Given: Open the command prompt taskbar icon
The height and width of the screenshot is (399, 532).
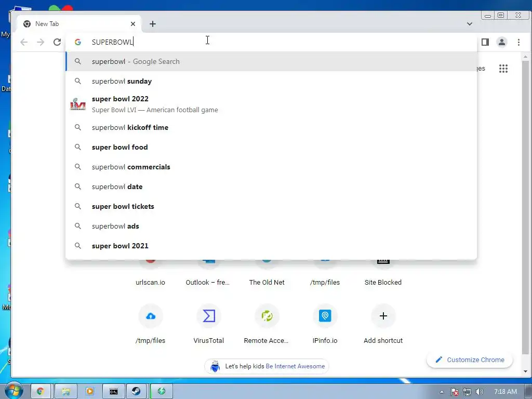Looking at the screenshot, I should [x=114, y=391].
